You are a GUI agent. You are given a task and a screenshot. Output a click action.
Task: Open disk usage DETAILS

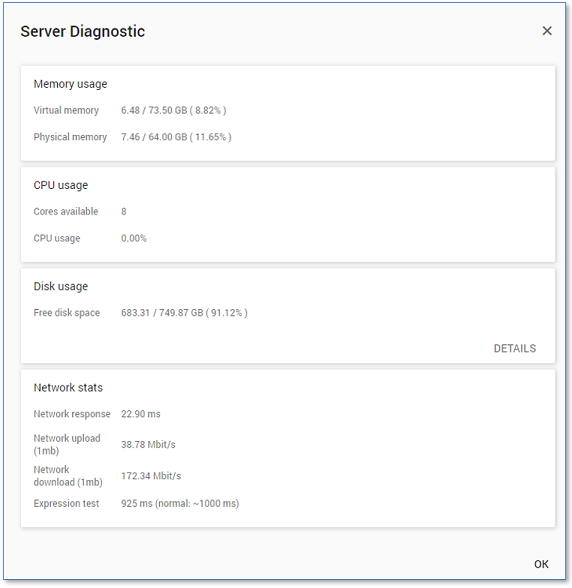(x=515, y=348)
